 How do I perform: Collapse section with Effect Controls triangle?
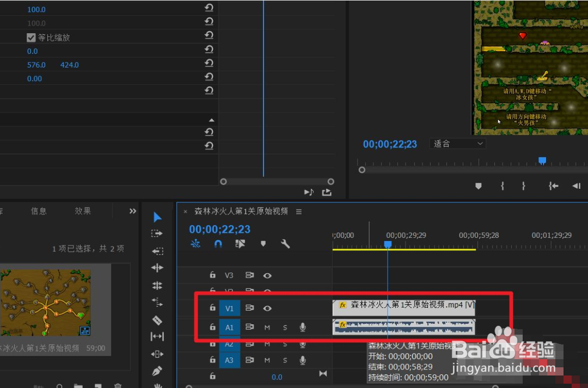(211, 120)
